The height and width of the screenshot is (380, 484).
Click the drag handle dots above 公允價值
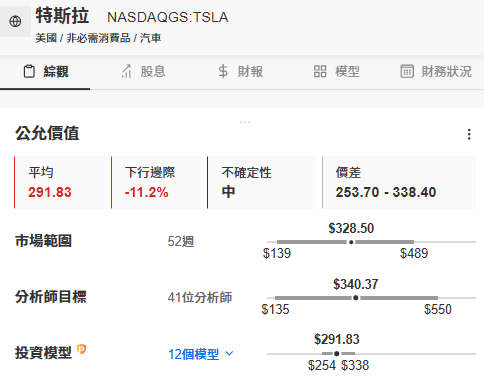(x=245, y=122)
